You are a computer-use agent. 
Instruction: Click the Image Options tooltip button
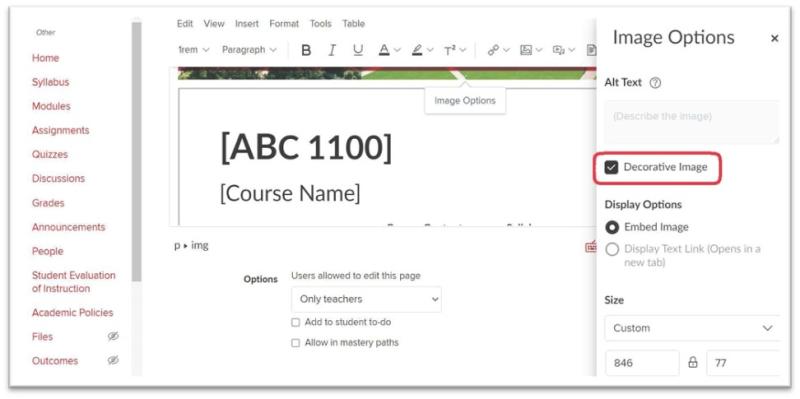click(465, 101)
